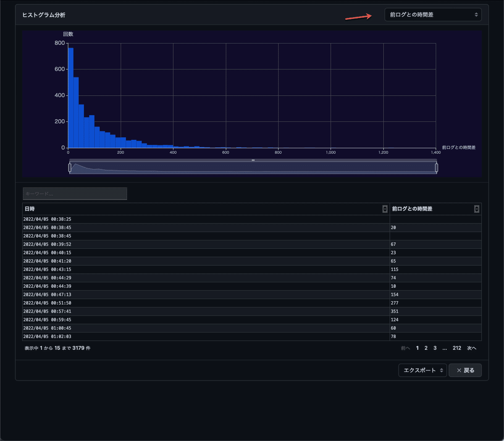
Task: Select row 2022/04/05 00:57:41
Action: tap(252, 312)
